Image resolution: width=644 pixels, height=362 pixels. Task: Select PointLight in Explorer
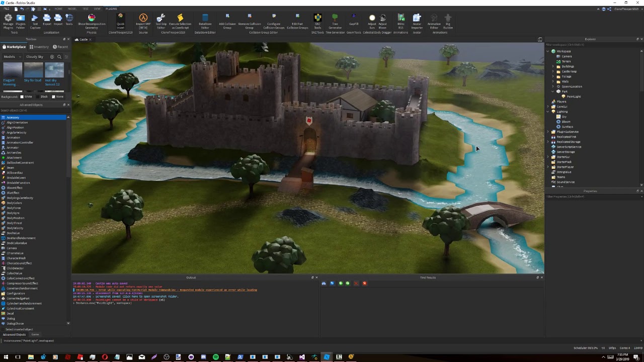573,97
